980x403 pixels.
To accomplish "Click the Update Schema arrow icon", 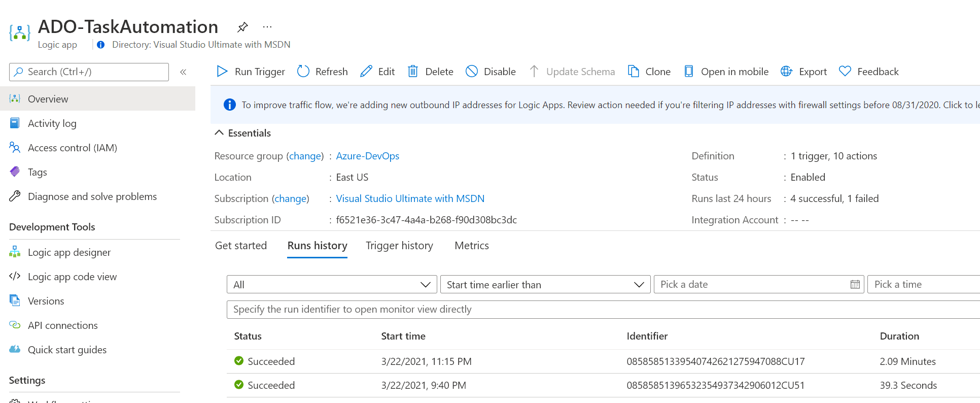I will point(534,72).
